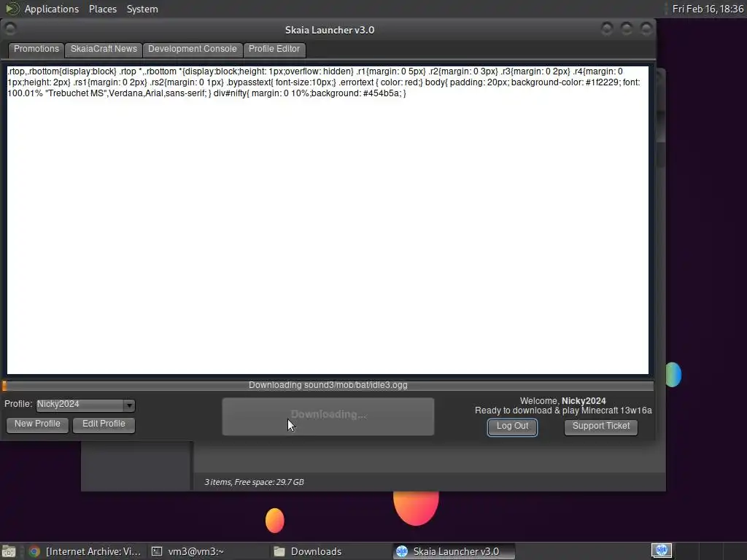Switch to the Promotions tab
747x560 pixels.
tap(36, 49)
